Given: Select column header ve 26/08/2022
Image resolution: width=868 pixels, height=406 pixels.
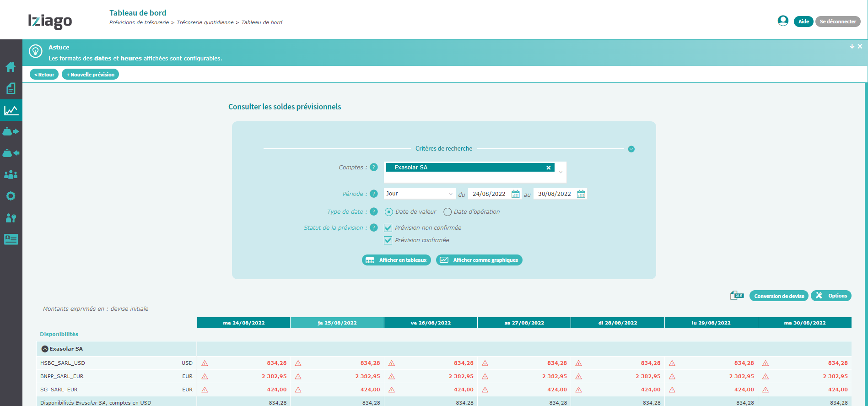Looking at the screenshot, I should tap(431, 323).
